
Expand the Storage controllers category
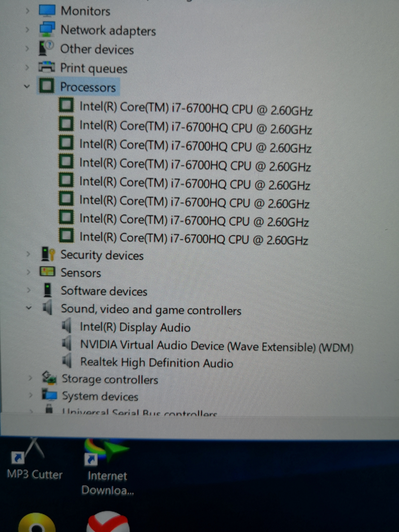click(x=30, y=378)
